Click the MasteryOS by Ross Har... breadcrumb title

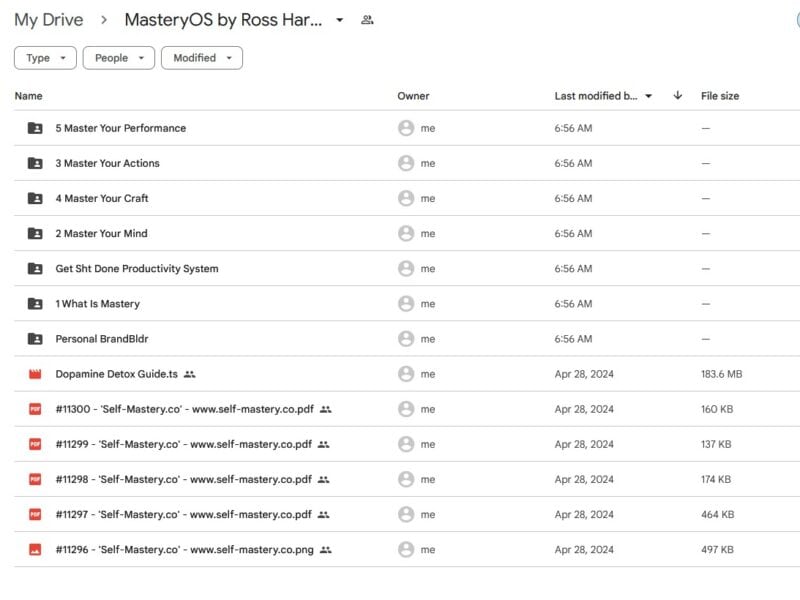click(x=223, y=20)
